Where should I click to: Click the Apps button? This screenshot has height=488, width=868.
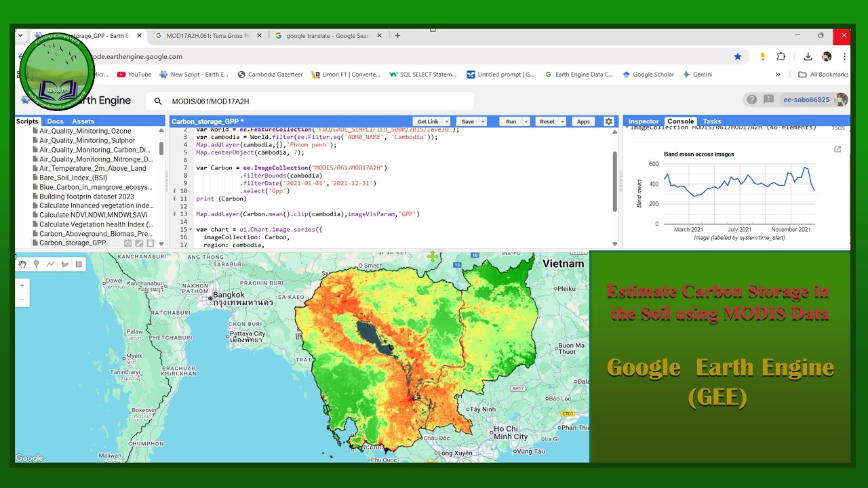(583, 121)
